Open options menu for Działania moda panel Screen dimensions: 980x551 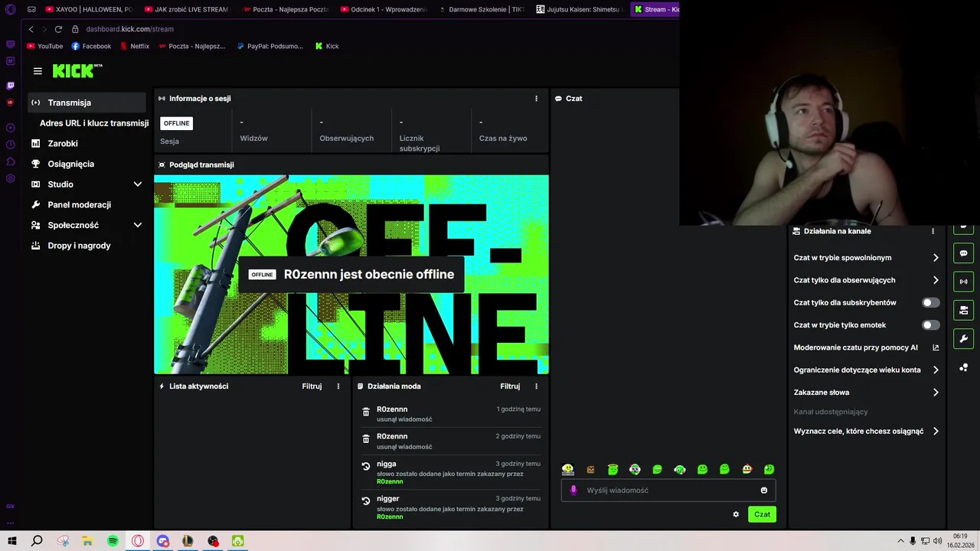pos(536,386)
